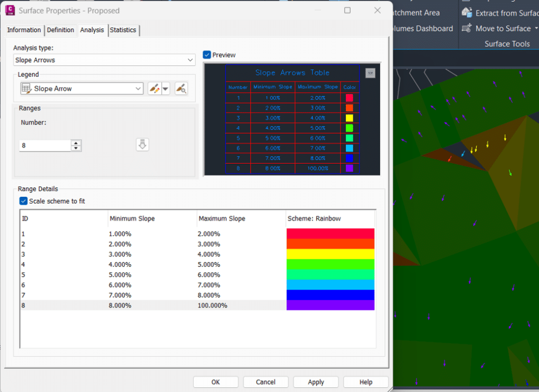
Task: Click minimum slope value 5.000% in row 5
Action: [x=120, y=275]
